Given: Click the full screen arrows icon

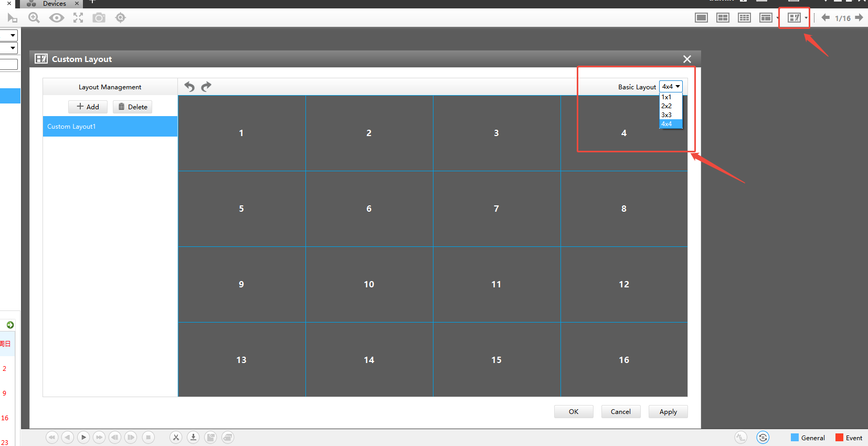Looking at the screenshot, I should (x=78, y=18).
